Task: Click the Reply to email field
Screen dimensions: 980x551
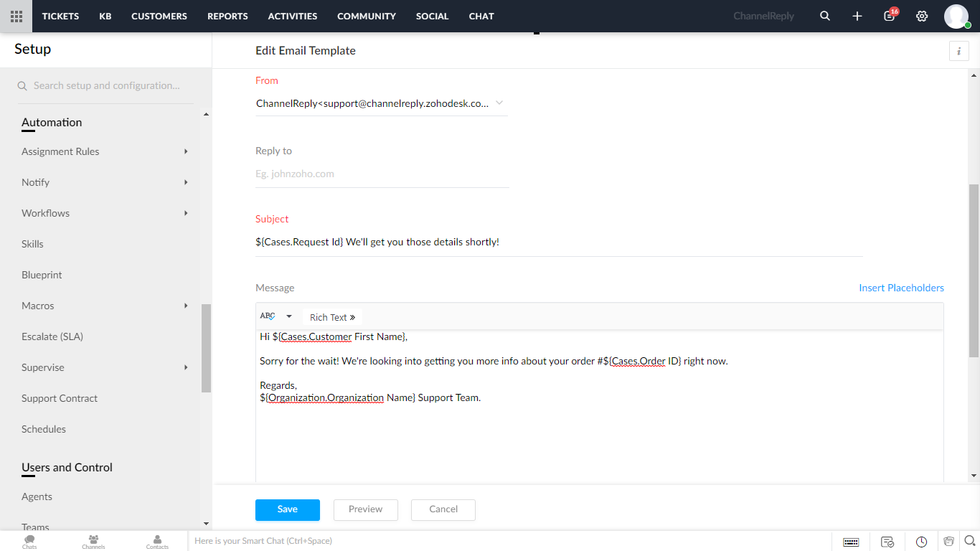Action: [382, 174]
